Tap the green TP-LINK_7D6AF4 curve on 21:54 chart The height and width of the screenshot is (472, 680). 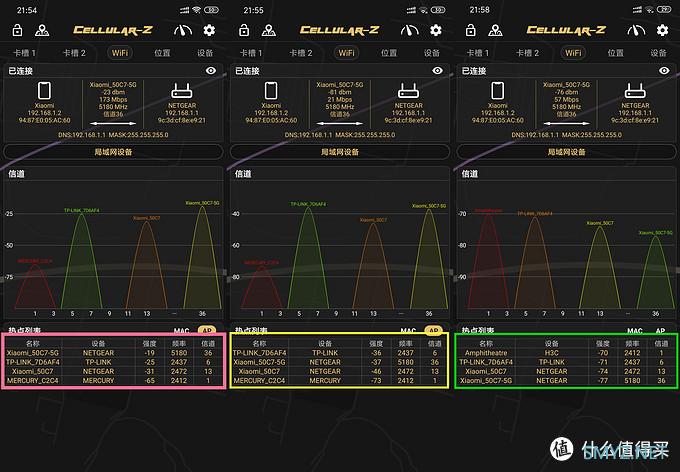82,260
